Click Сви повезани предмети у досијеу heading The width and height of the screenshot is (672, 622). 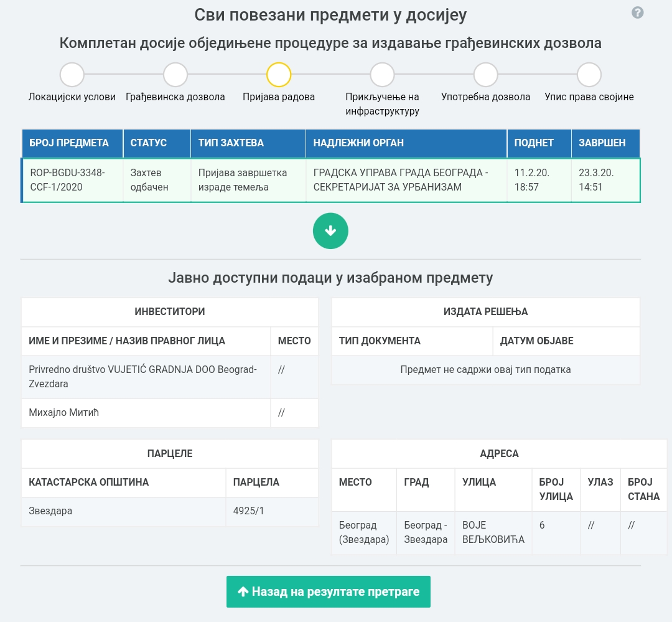point(330,15)
